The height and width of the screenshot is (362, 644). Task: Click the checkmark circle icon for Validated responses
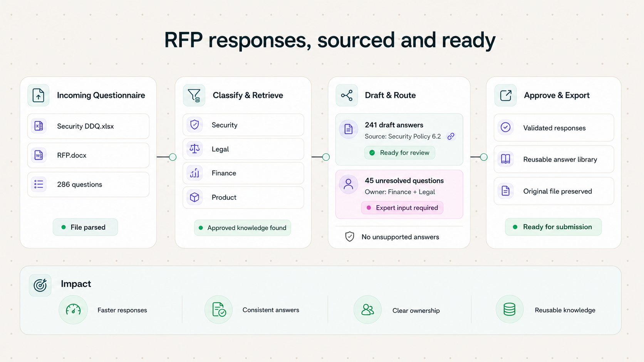[x=505, y=127]
